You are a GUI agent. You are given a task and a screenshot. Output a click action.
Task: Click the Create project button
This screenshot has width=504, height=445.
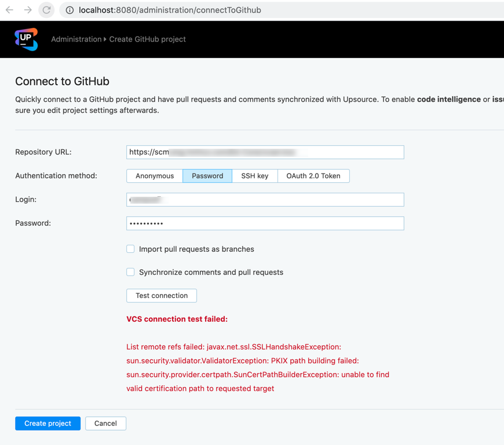[x=48, y=424]
